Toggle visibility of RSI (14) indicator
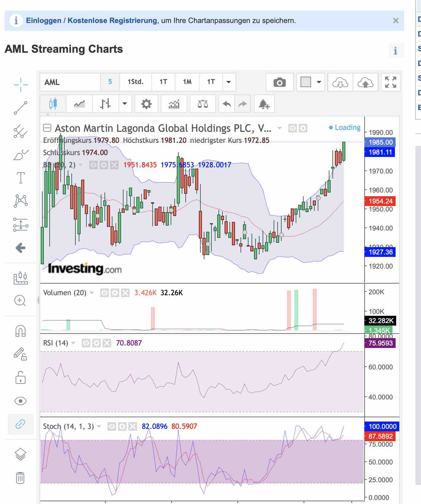Image resolution: width=421 pixels, height=504 pixels. pyautogui.click(x=86, y=343)
